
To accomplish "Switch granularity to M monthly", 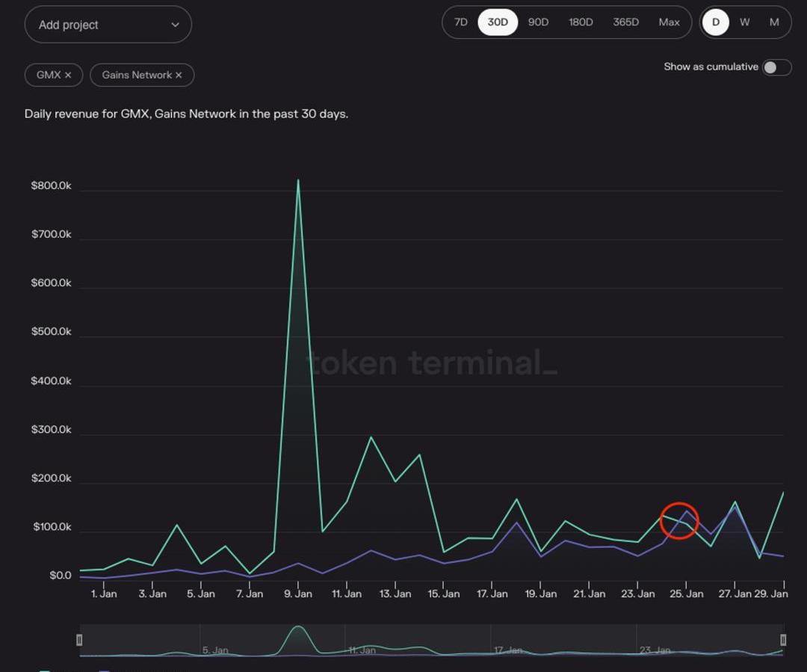I will [x=774, y=22].
